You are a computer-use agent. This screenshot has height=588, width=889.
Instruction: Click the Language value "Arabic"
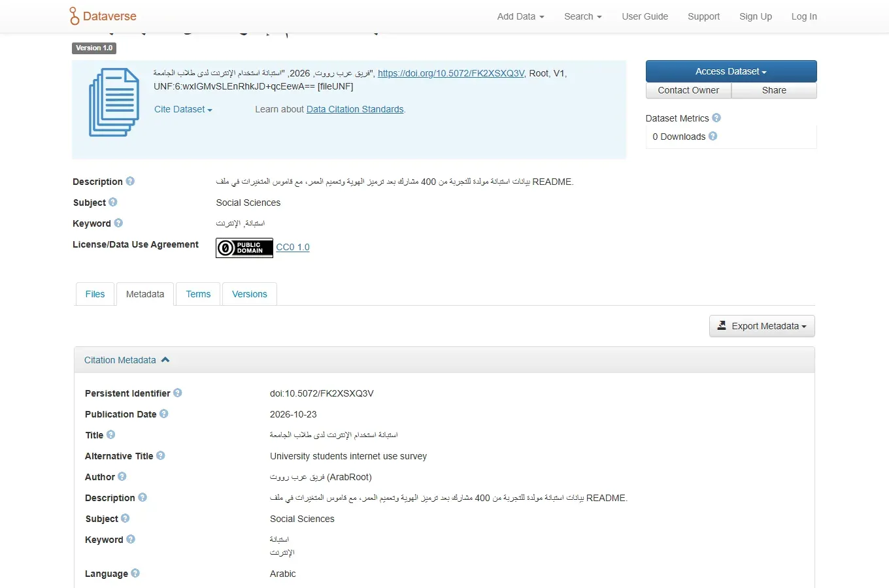tap(283, 574)
